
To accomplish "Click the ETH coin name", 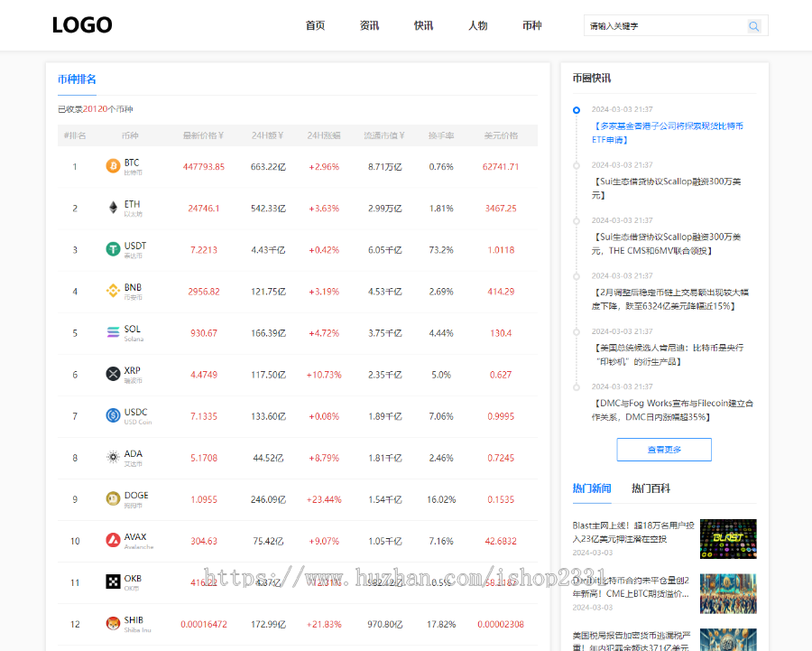I will 132,204.
